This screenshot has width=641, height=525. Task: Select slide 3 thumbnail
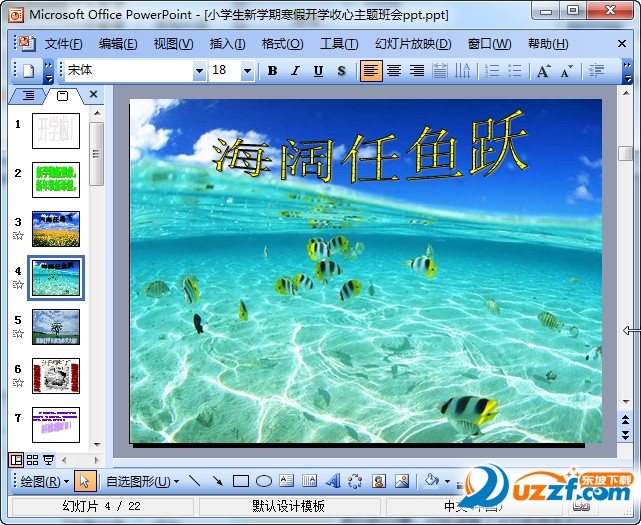(x=56, y=229)
